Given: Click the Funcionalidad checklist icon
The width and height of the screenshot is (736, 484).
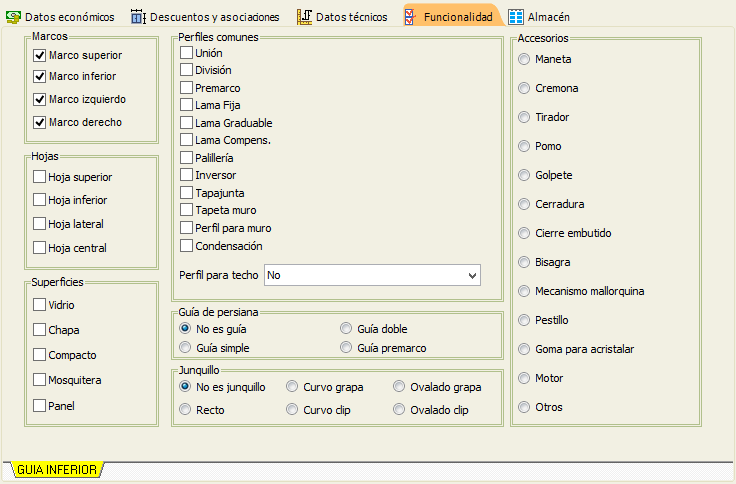Looking at the screenshot, I should pos(410,17).
